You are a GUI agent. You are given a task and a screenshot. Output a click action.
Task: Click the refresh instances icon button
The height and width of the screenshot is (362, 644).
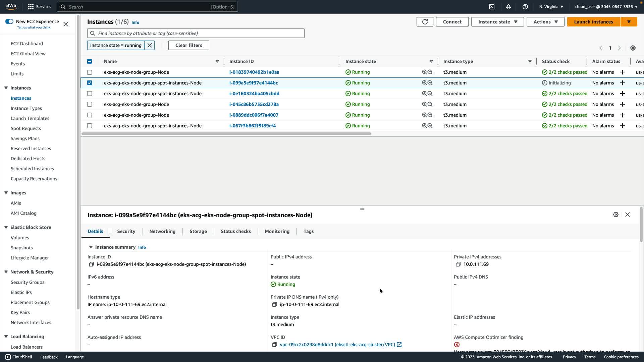coord(425,22)
